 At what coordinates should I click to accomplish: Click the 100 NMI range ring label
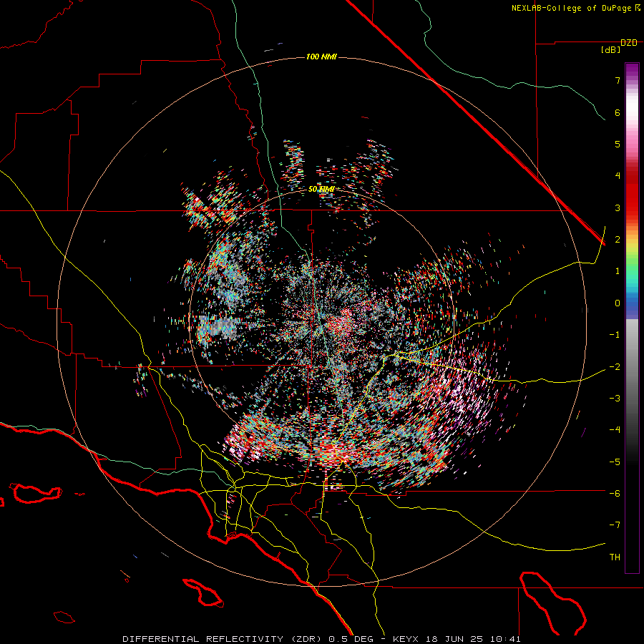pyautogui.click(x=321, y=57)
